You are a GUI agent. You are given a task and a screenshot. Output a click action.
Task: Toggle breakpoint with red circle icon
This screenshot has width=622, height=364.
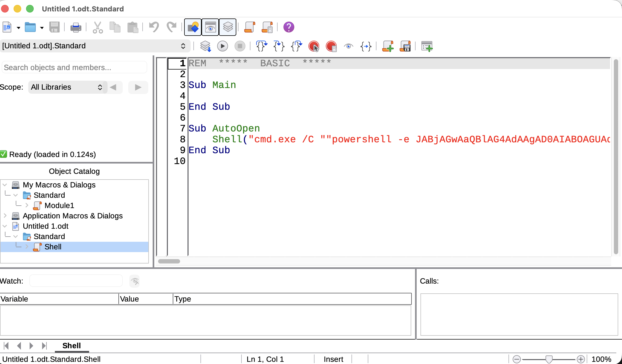[x=314, y=46]
